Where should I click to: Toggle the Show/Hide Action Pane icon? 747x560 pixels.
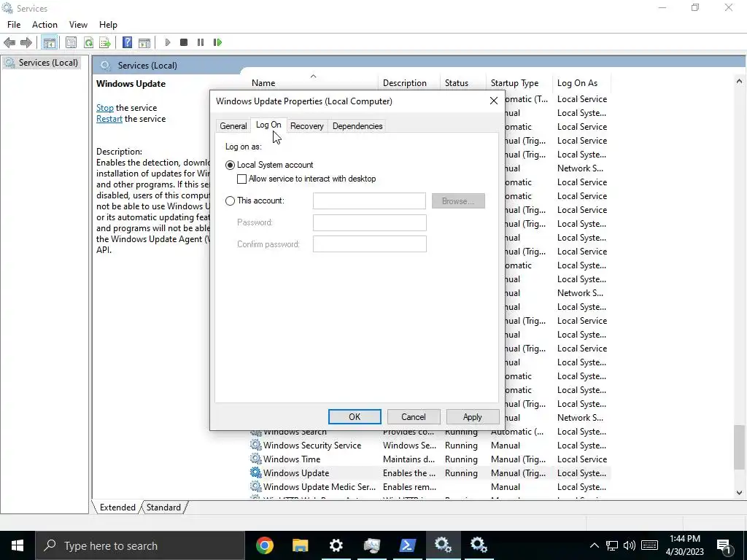(144, 42)
